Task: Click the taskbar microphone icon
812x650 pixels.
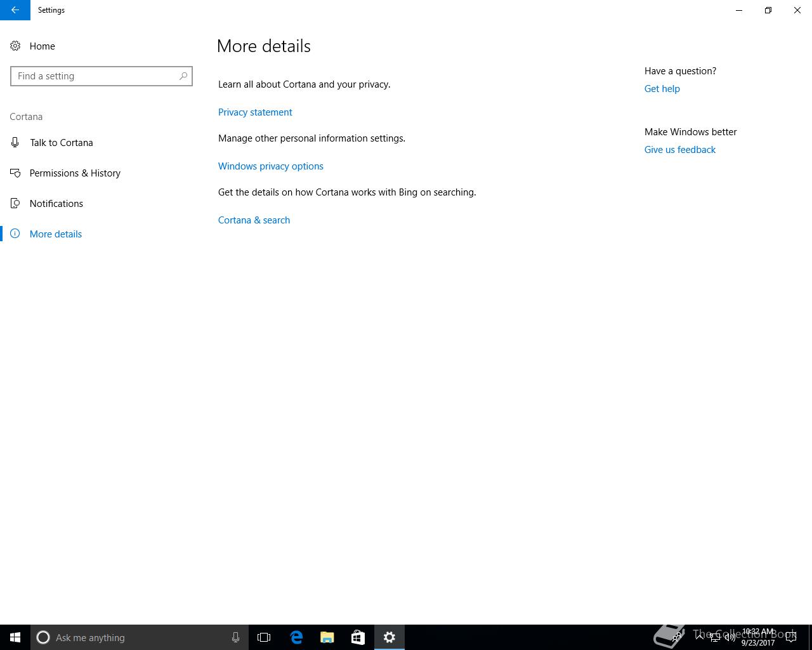Action: click(x=235, y=637)
